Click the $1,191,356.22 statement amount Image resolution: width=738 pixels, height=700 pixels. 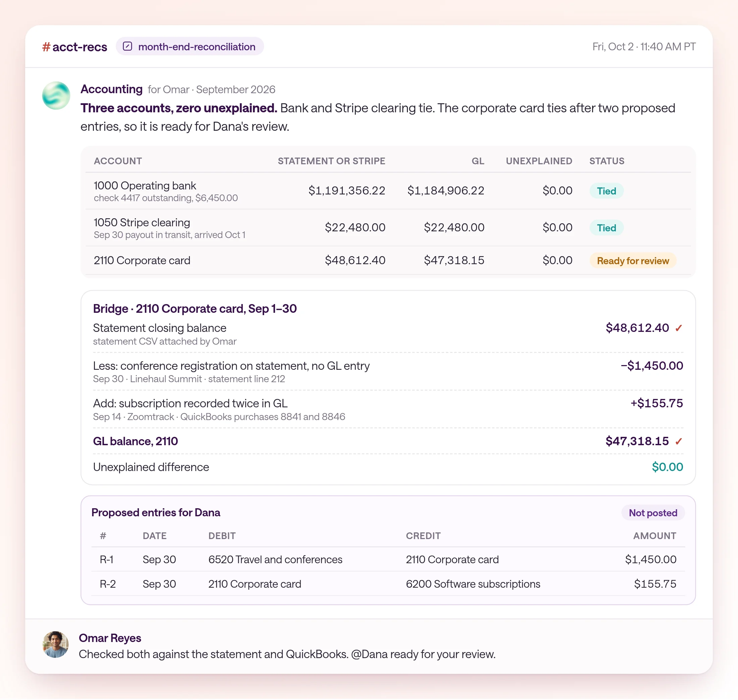pyautogui.click(x=347, y=191)
